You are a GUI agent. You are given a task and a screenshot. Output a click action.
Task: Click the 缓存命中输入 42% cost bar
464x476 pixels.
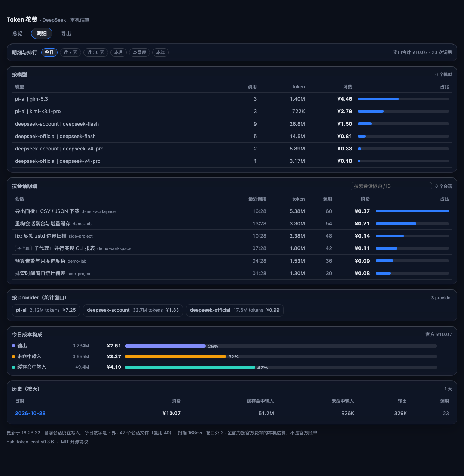point(281,367)
